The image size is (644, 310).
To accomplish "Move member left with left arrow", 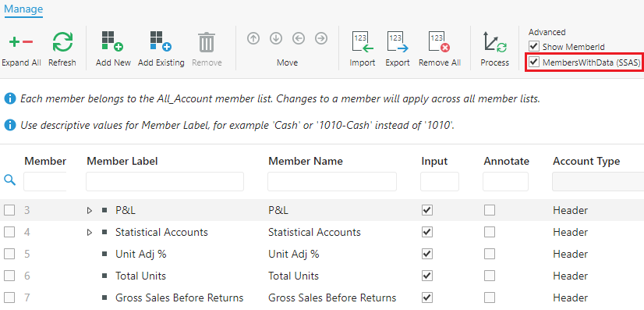I will click(299, 38).
